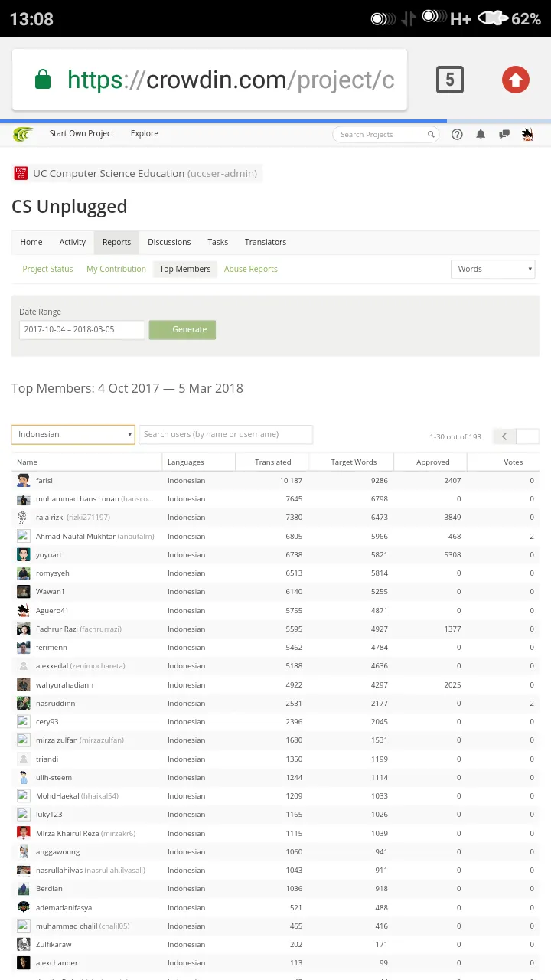Image resolution: width=551 pixels, height=980 pixels.
Task: Open the Translators tab
Action: click(x=266, y=242)
